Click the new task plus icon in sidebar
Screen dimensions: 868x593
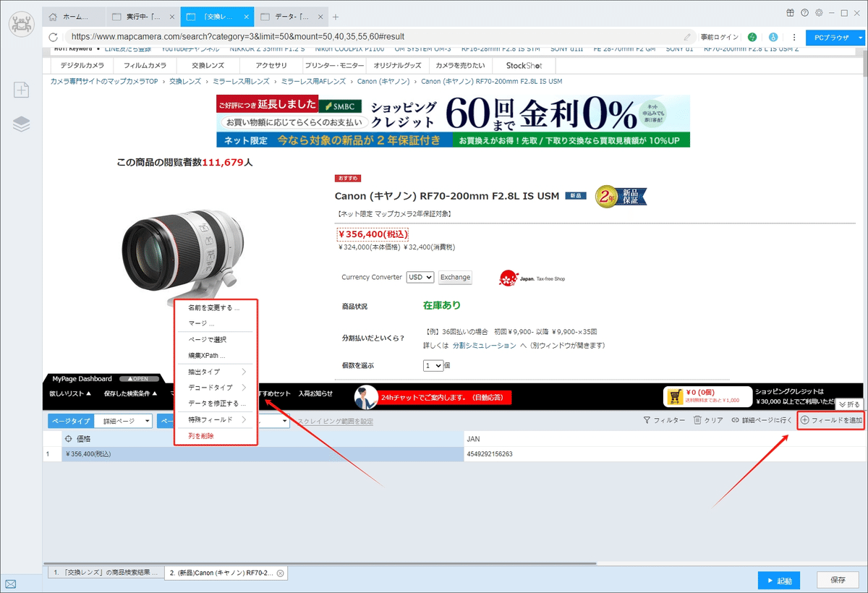tap(22, 90)
